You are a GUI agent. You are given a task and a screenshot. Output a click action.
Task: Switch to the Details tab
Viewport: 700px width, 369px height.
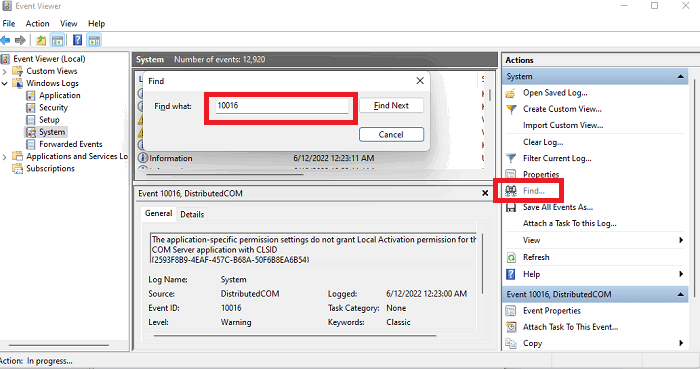[x=192, y=215]
